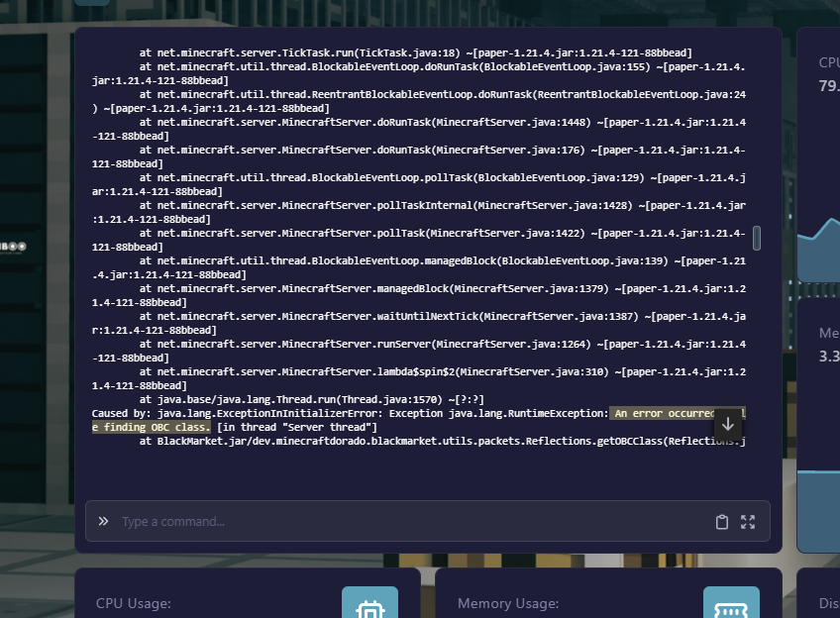Click the MinecraftServer.waitUntilNextTick stack trace line
This screenshot has width=840, height=618.
pos(418,323)
